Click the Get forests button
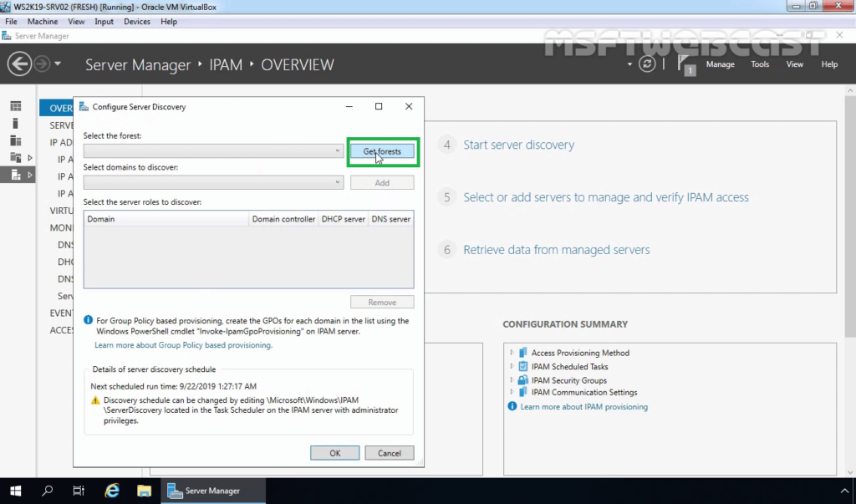The width and height of the screenshot is (856, 504). click(x=382, y=151)
